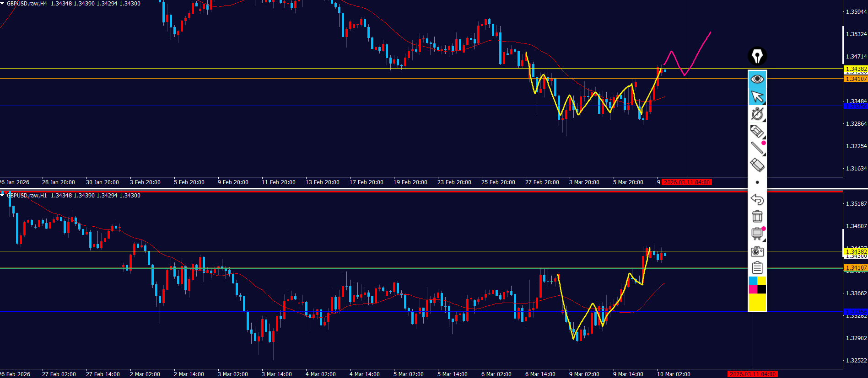This screenshot has width=868, height=378.
Task: Expand the GBPUSD H4 chart title triangle
Action: pyautogui.click(x=3, y=3)
